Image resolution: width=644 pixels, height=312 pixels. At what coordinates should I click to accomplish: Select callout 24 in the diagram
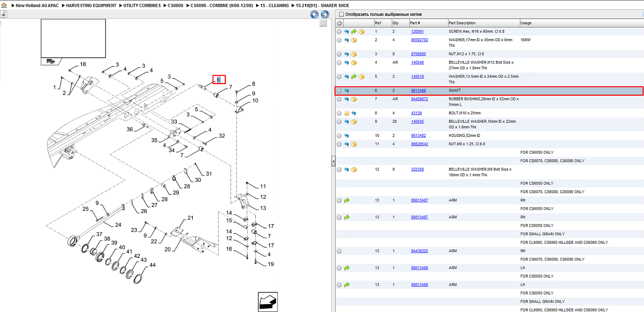(x=118, y=224)
